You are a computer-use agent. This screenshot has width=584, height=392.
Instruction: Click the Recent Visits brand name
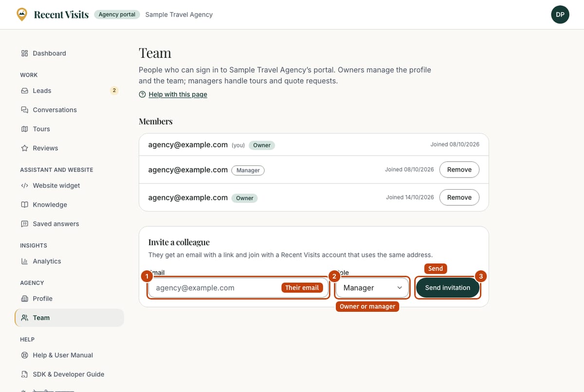click(61, 15)
